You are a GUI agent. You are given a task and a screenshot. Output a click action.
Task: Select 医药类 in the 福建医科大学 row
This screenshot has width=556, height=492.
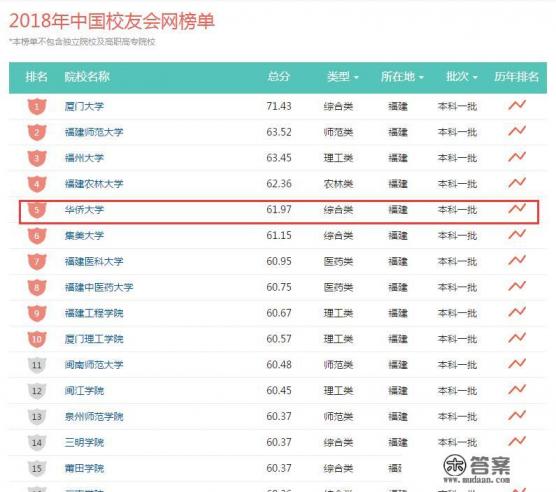pos(338,262)
